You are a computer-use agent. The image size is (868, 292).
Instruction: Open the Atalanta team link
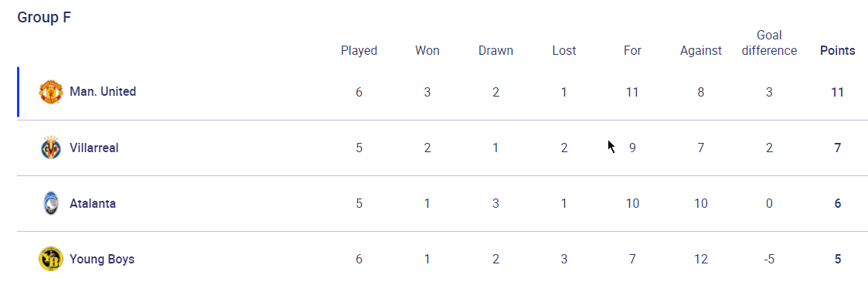point(93,203)
